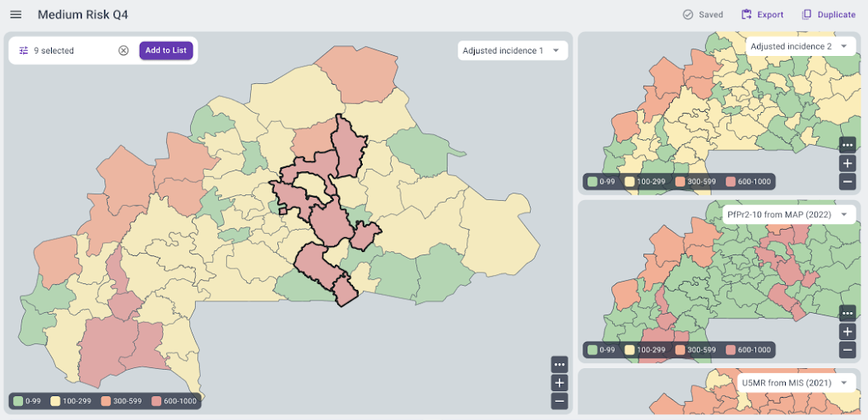Zoom in on the main map

[x=559, y=383]
